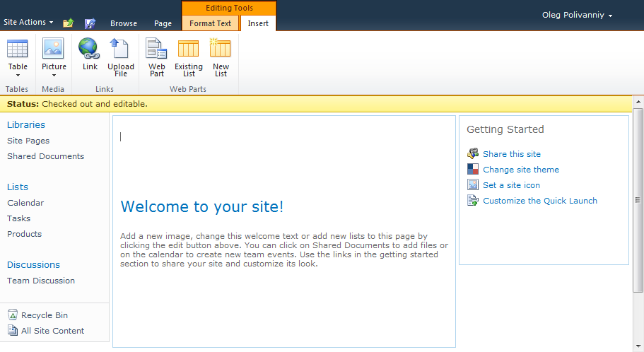Click the Change site theme icon
The height and width of the screenshot is (352, 644).
pos(473,169)
